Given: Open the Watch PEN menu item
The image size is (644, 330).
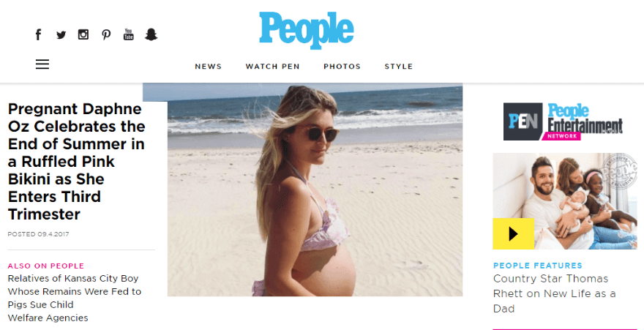Looking at the screenshot, I should click(273, 67).
